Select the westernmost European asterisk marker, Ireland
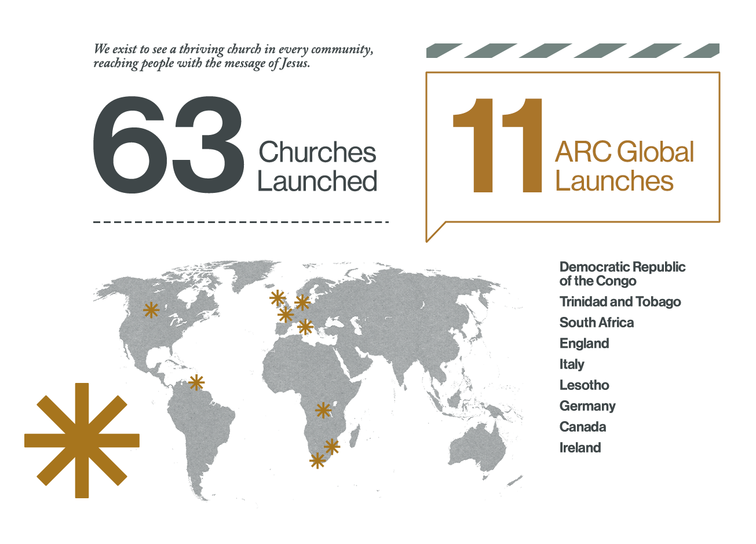Viewport: 756px width, 544px height. point(277,298)
